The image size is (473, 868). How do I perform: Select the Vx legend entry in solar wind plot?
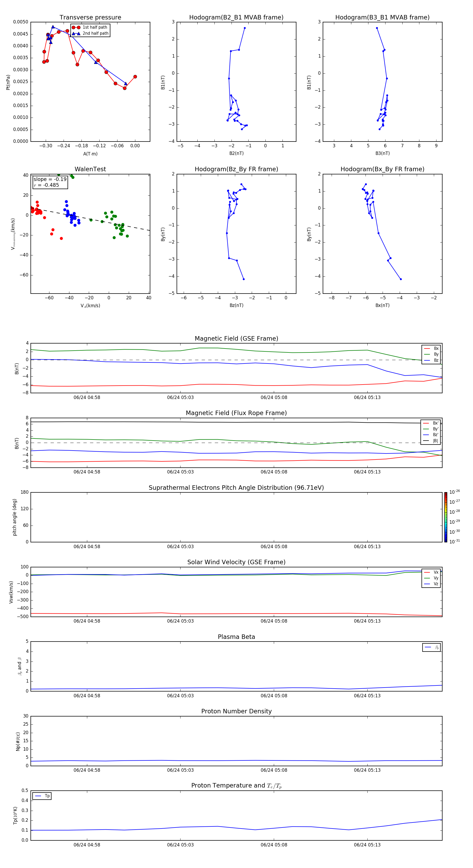[x=431, y=572]
